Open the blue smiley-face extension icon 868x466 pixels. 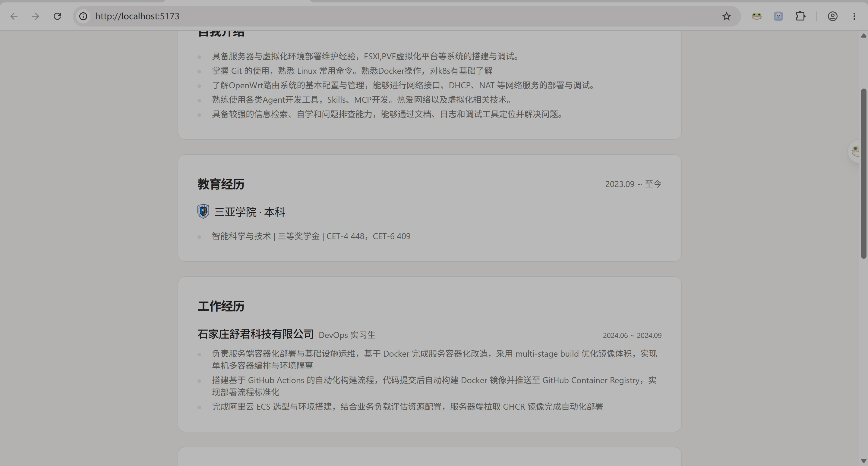click(x=778, y=16)
